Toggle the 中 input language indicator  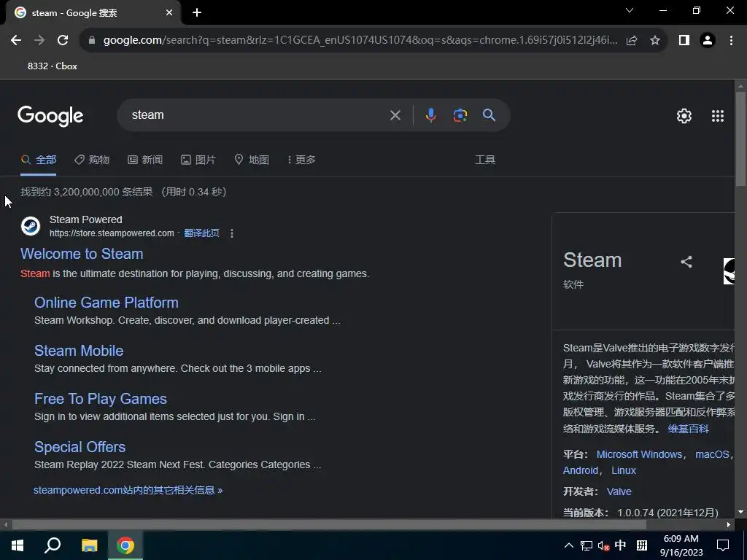[x=620, y=545]
